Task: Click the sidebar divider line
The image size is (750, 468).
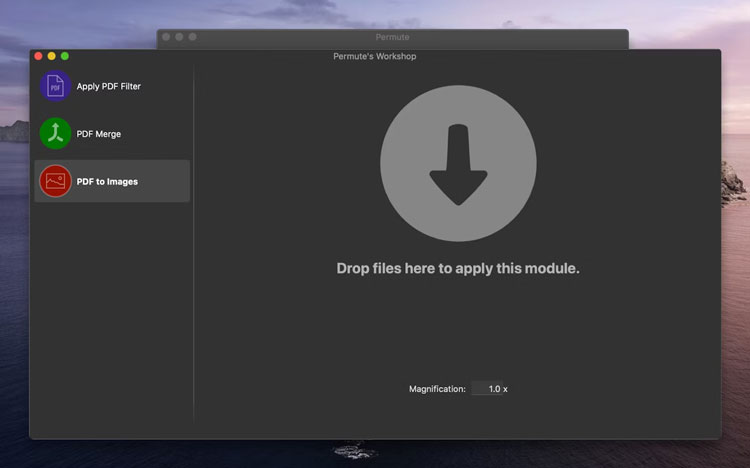Action: coord(194,250)
